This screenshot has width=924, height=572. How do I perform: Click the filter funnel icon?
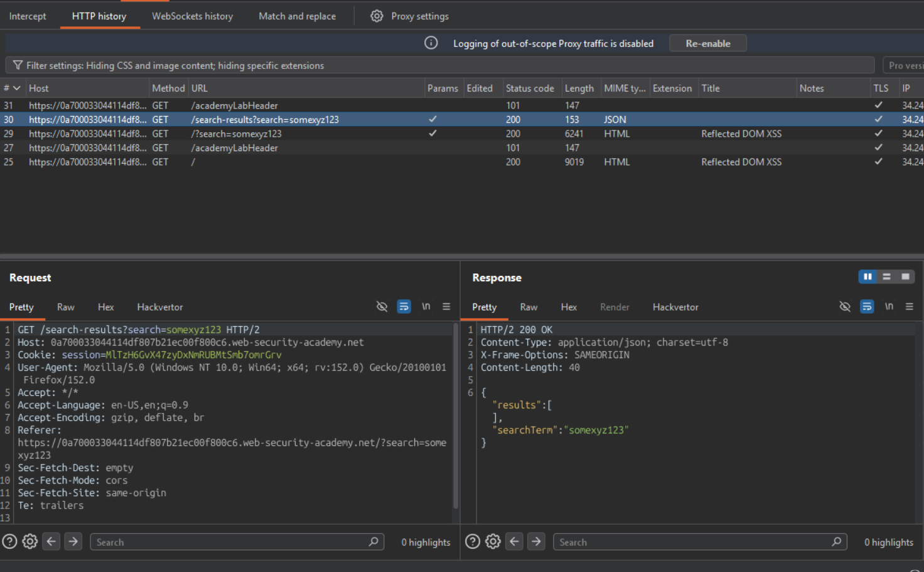coord(18,65)
